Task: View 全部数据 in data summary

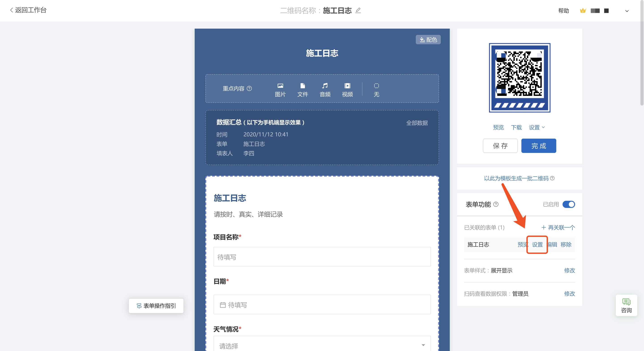Action: pyautogui.click(x=417, y=123)
